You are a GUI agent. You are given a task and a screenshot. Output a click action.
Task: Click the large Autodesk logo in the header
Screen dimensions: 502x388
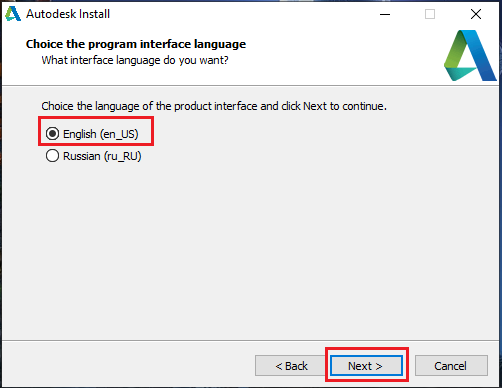click(470, 55)
